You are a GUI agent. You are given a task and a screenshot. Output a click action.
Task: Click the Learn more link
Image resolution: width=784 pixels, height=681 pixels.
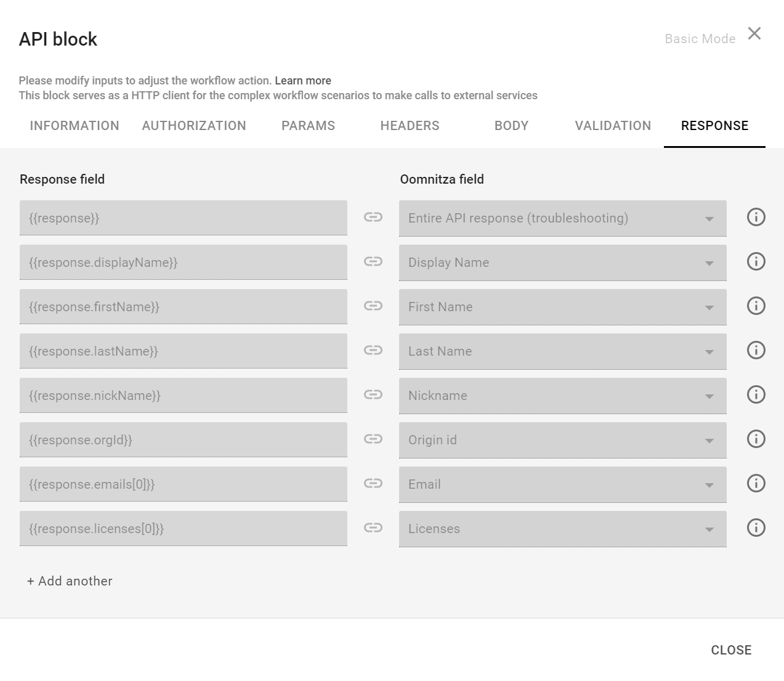303,81
